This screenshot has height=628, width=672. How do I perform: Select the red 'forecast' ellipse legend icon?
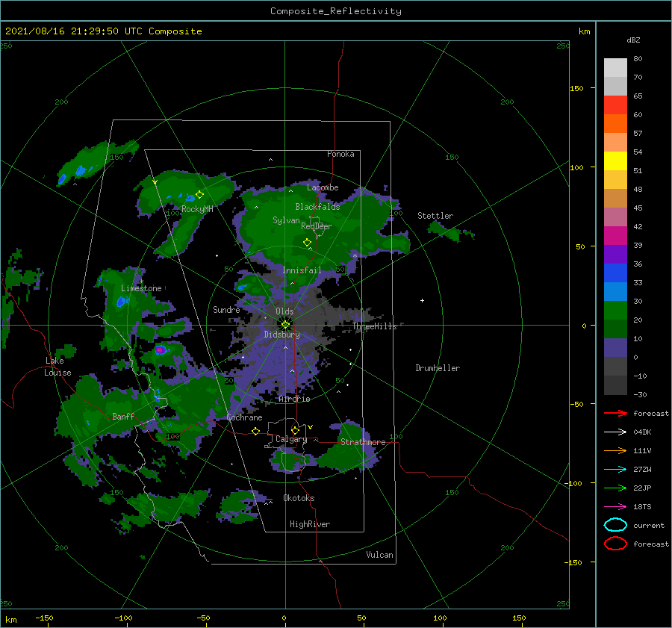tap(615, 544)
